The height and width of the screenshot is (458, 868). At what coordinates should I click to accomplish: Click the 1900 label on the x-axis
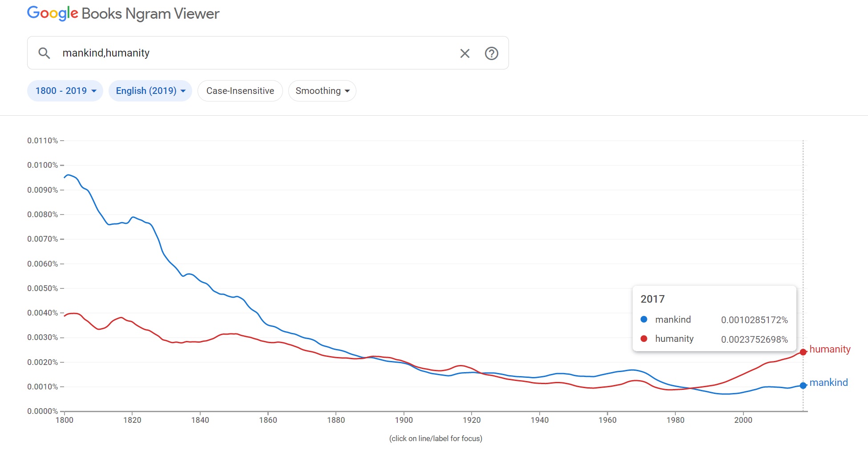click(x=404, y=420)
